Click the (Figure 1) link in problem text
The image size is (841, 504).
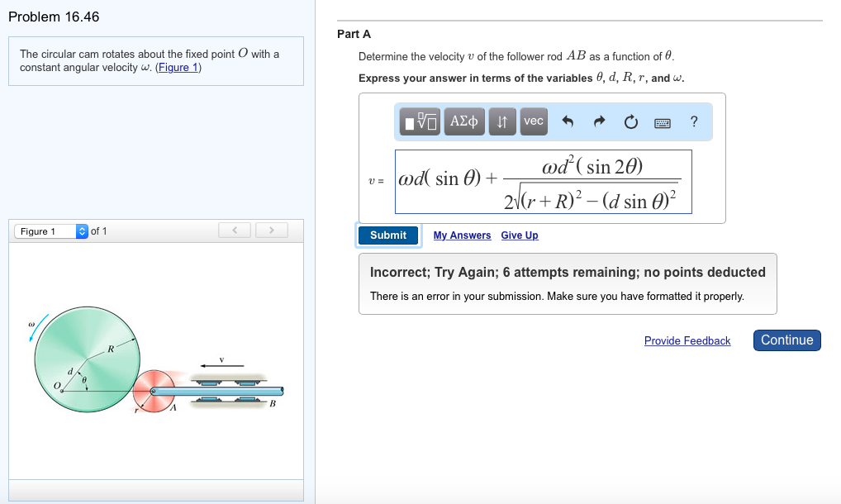[x=178, y=68]
